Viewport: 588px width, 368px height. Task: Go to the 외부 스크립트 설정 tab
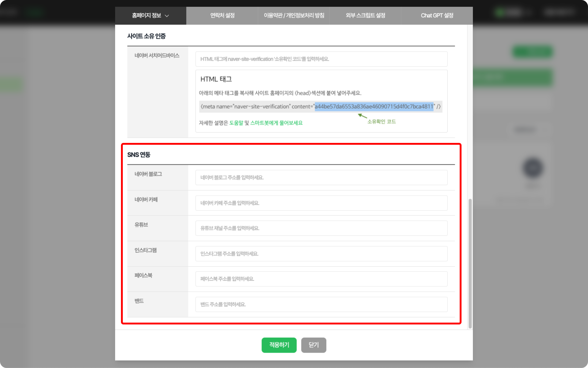[x=365, y=15]
